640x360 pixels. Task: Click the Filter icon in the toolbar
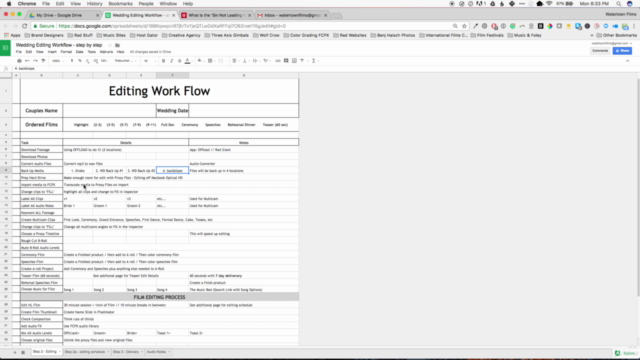[x=302, y=61]
